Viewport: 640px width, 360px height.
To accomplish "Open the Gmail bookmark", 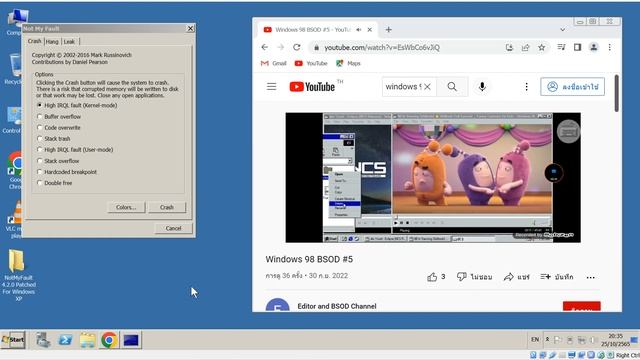I will tap(273, 63).
